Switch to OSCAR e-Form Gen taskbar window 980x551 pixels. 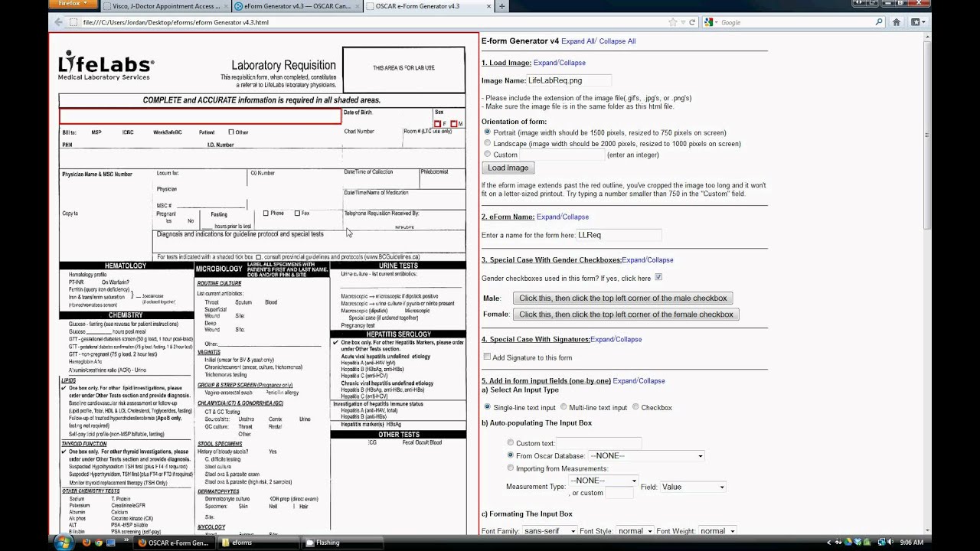175,543
